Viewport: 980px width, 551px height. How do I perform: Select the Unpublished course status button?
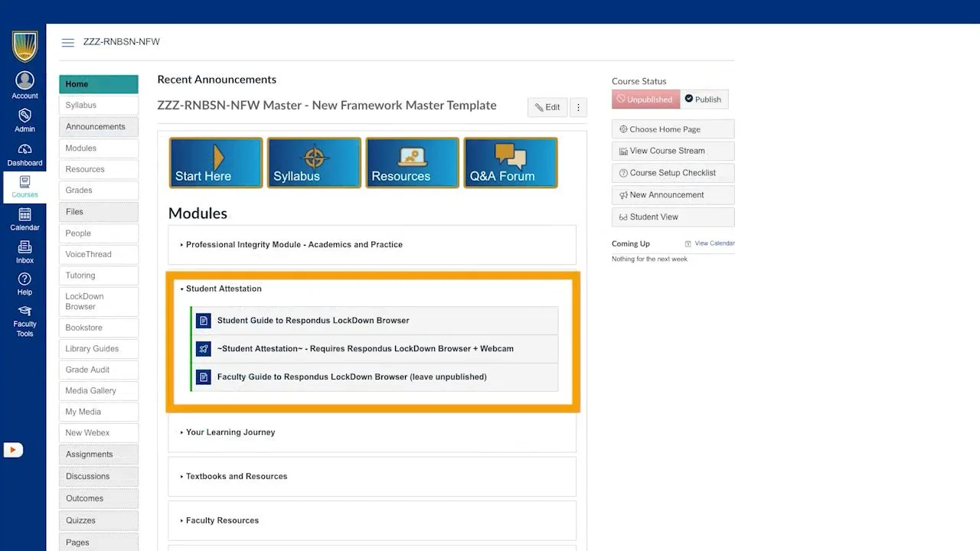pos(645,99)
